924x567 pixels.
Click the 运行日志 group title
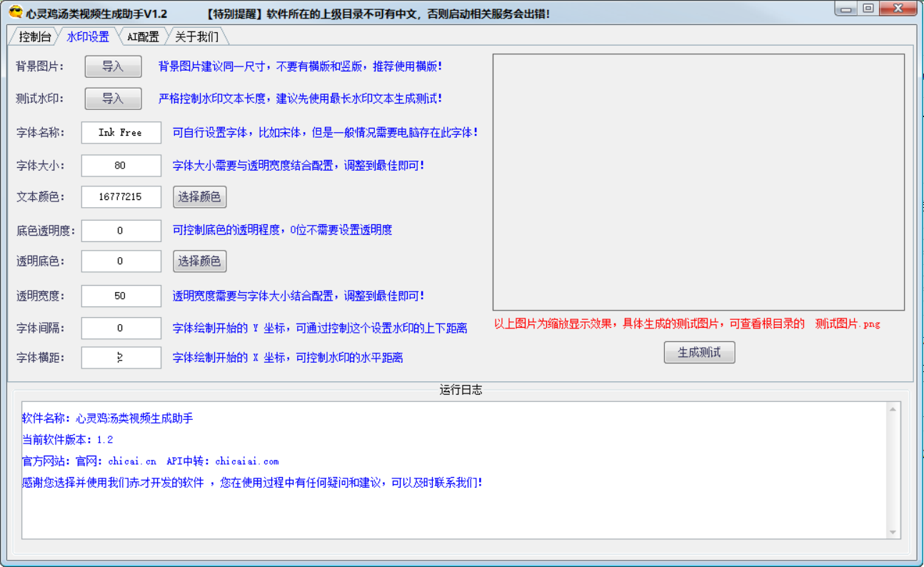[461, 390]
